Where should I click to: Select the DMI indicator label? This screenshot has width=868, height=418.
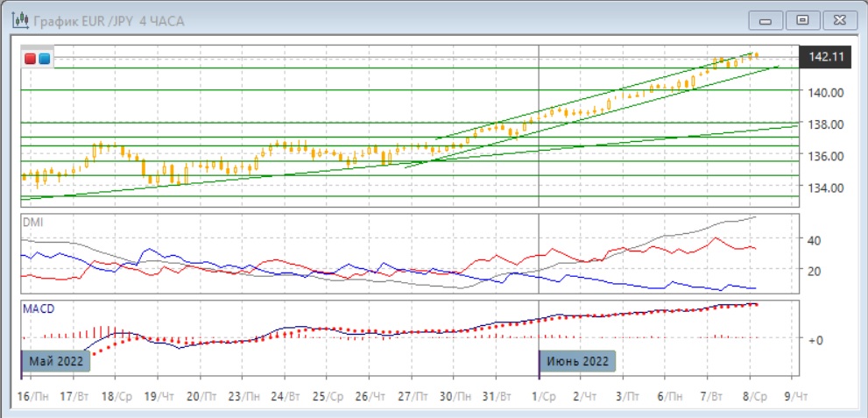[x=32, y=223]
